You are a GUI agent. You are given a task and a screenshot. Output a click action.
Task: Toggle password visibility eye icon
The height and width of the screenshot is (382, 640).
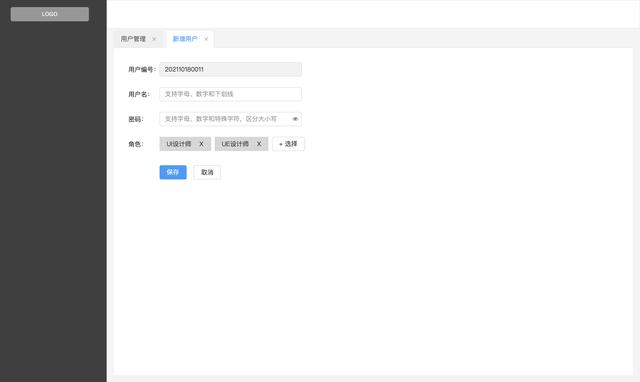point(295,119)
